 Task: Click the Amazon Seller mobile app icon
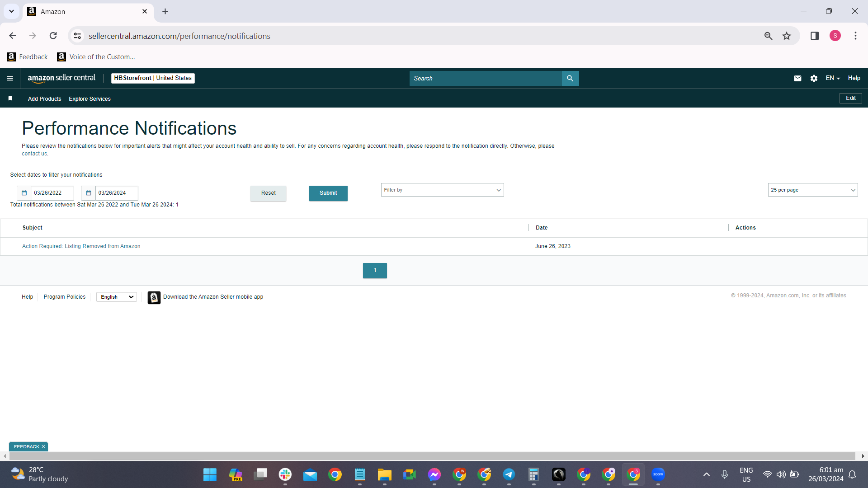pos(154,297)
